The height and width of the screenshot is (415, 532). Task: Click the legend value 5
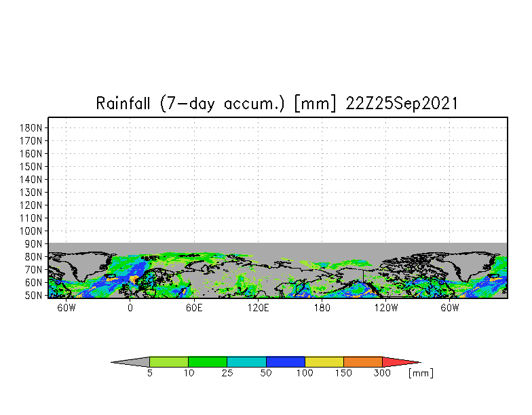tap(149, 373)
